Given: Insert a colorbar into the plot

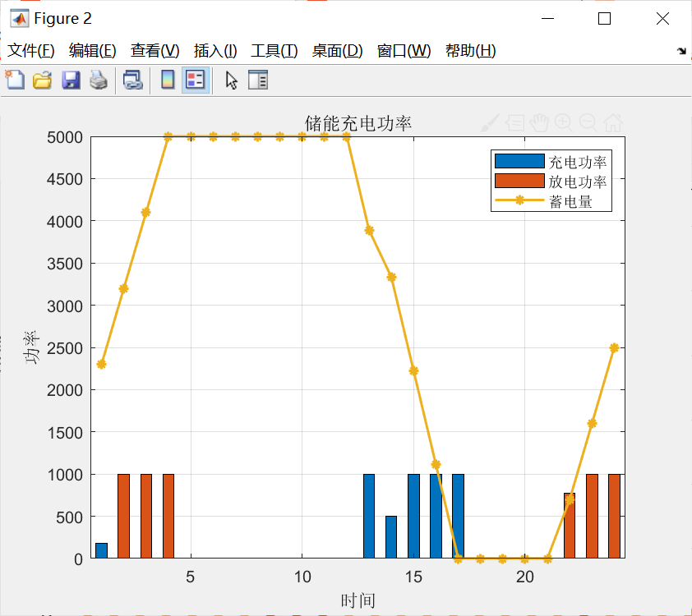Looking at the screenshot, I should coord(168,80).
